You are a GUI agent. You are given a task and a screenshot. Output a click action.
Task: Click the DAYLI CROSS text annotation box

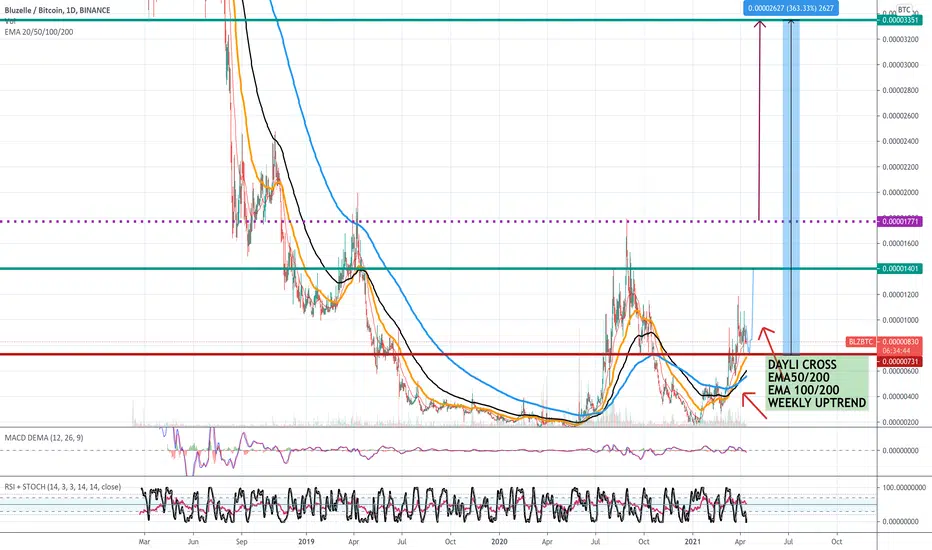point(817,384)
